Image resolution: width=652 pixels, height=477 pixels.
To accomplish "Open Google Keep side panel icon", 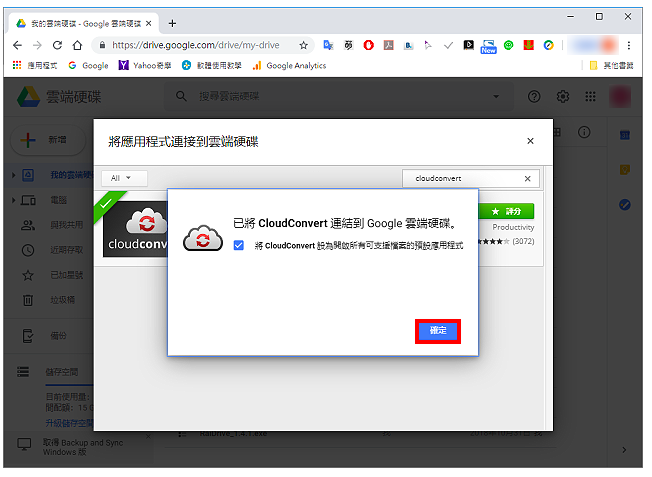I will 625,170.
